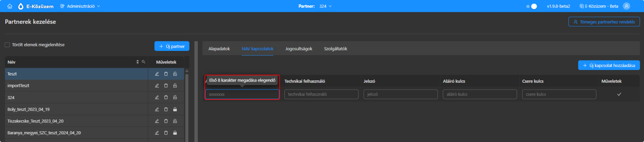
Task: Switch to the Alapadatok tab
Action: pos(219,49)
